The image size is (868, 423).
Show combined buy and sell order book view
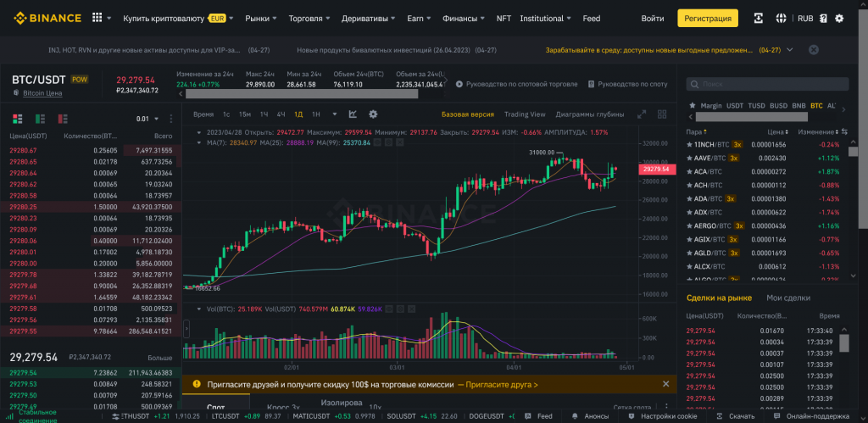tap(14, 119)
